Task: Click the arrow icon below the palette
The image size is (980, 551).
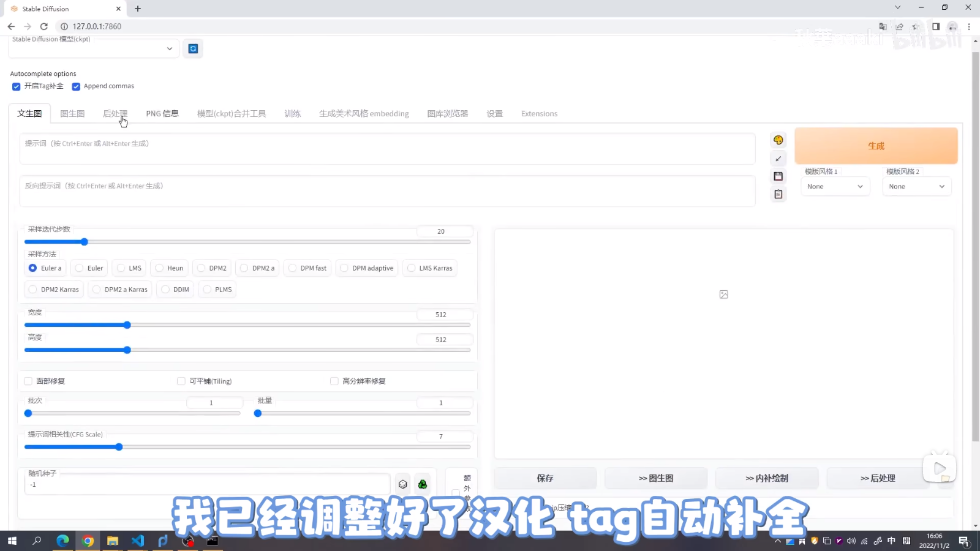Action: click(778, 159)
